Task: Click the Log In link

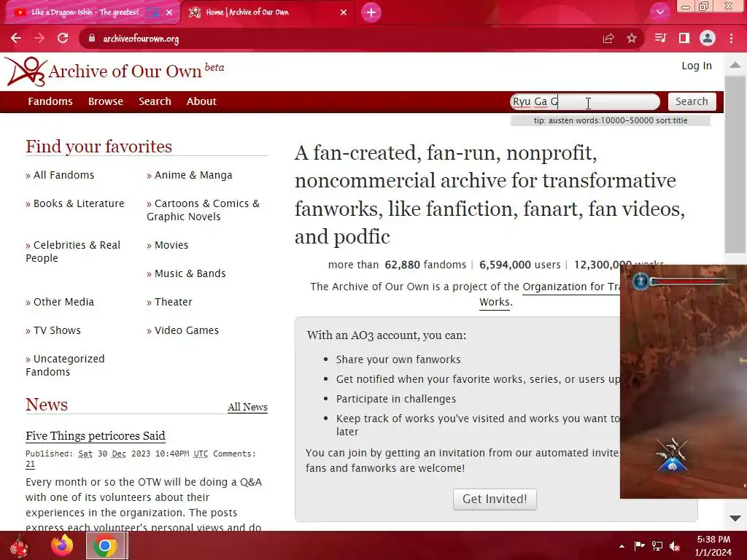Action: (x=697, y=66)
